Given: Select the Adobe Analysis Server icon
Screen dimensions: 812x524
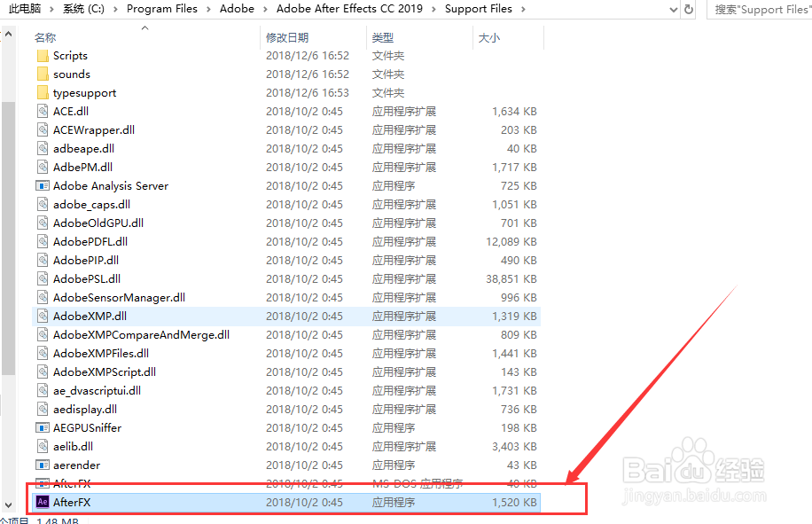Looking at the screenshot, I should 42,185.
